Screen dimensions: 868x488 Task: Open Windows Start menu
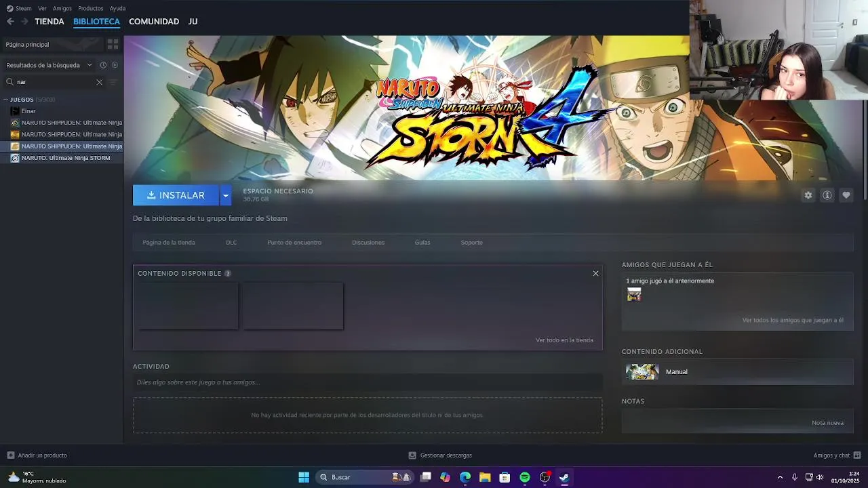coord(304,477)
